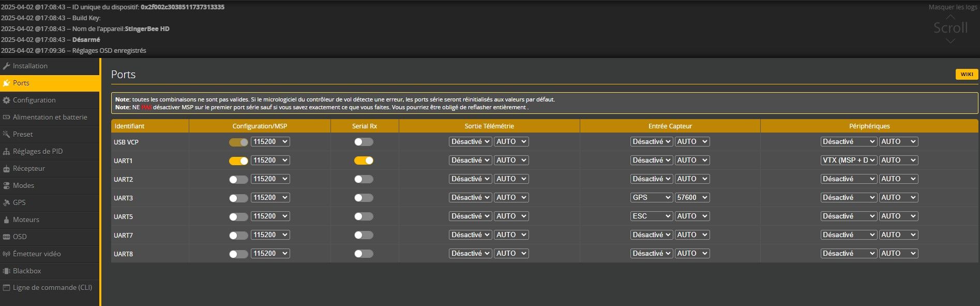The image size is (980, 306).
Task: Open Émetteur vidéo via its antenna icon
Action: click(7, 254)
